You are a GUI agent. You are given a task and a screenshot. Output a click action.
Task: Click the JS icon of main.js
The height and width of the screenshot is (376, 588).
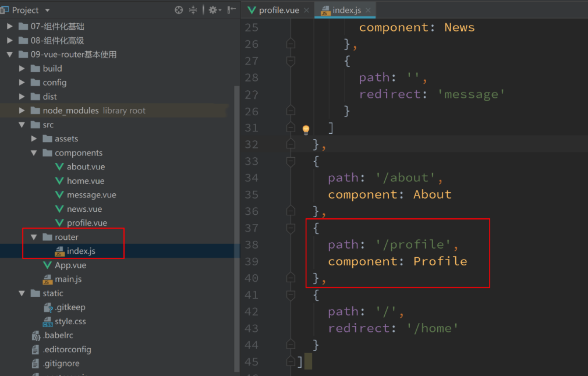pyautogui.click(x=47, y=279)
